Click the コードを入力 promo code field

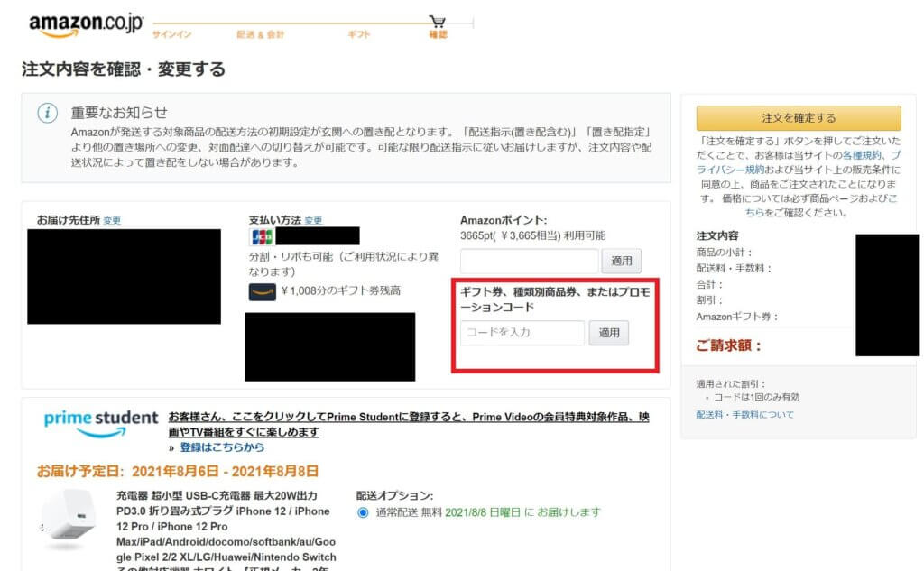[522, 333]
